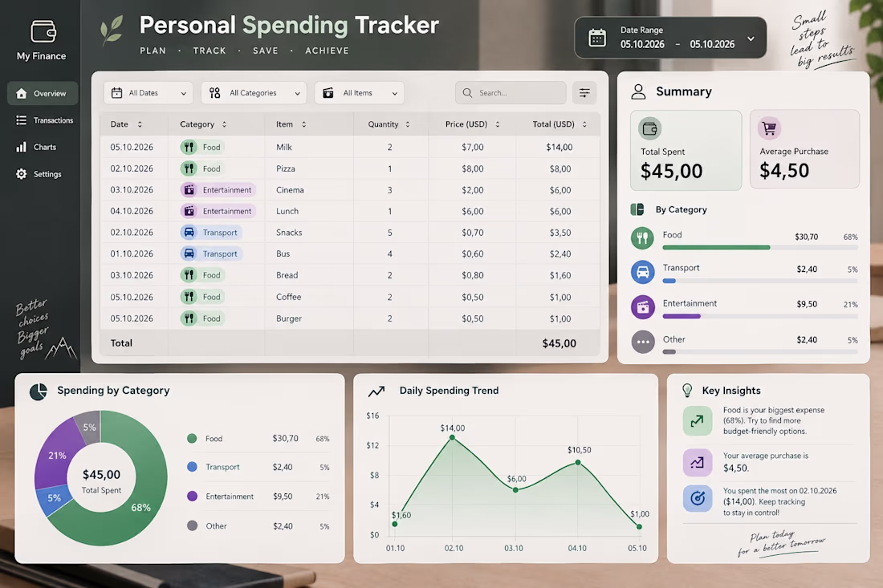Viewport: 883px width, 588px height.
Task: Click the Transport tag in the Bus row
Action: tap(211, 253)
